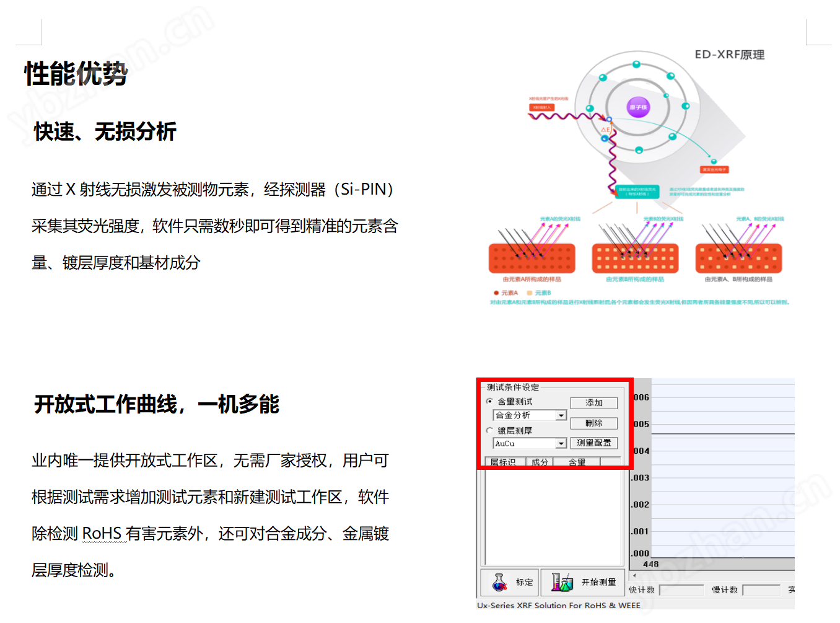Viewport: 840px width, 623px height.
Task: Click the 448 x-axis value
Action: (651, 564)
